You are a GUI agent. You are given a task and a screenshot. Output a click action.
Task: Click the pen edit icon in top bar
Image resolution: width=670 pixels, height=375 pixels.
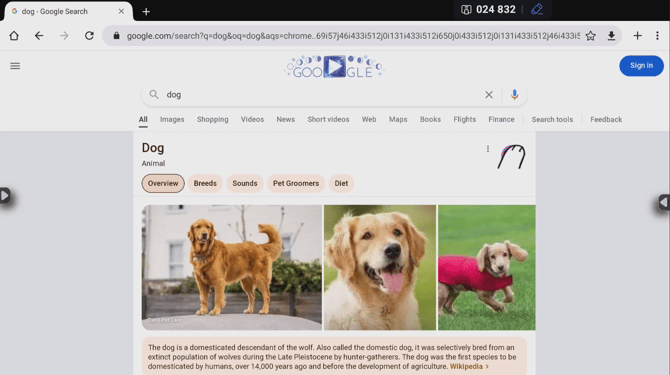tap(537, 9)
